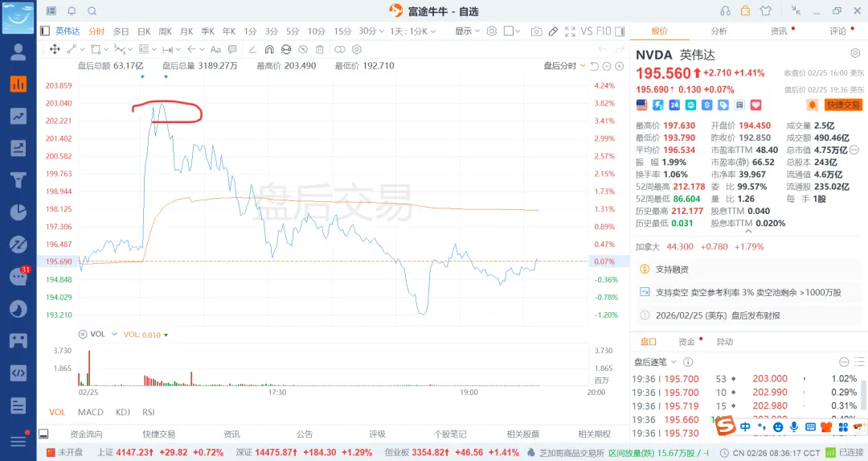Viewport: 868px width, 461px height.
Task: Switch to the 日K chart tab
Action: (144, 31)
